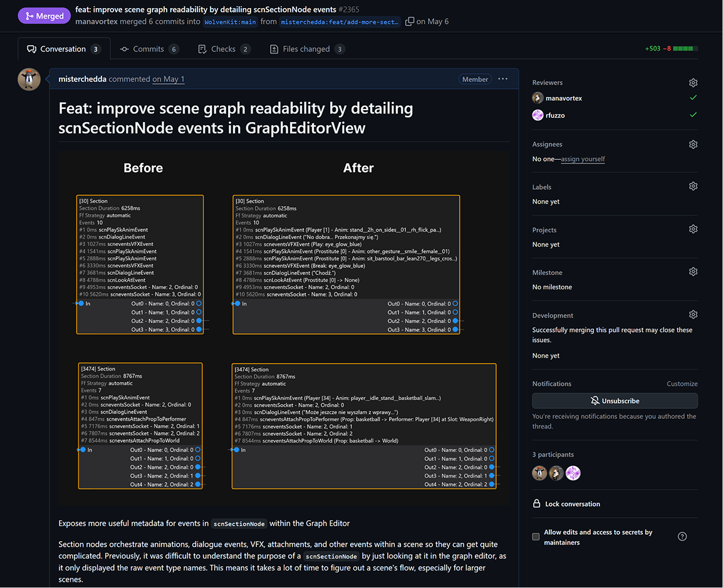This screenshot has width=723, height=588.
Task: Switch to the Commits tab
Action: click(149, 49)
